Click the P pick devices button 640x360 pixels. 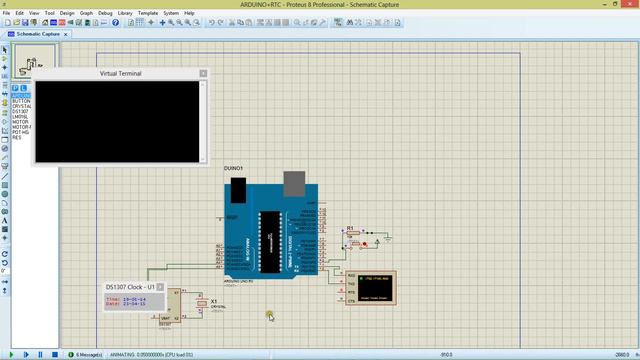(15, 88)
